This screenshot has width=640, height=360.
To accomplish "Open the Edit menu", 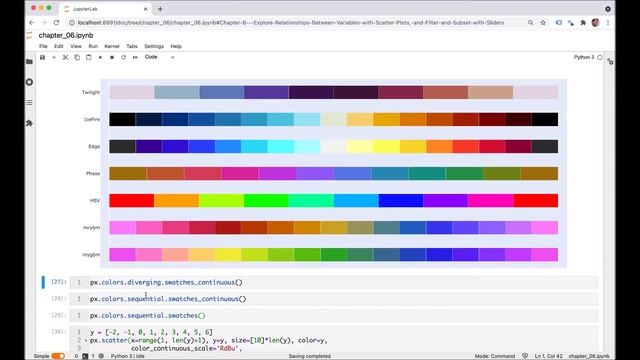I will pyautogui.click(x=59, y=46).
